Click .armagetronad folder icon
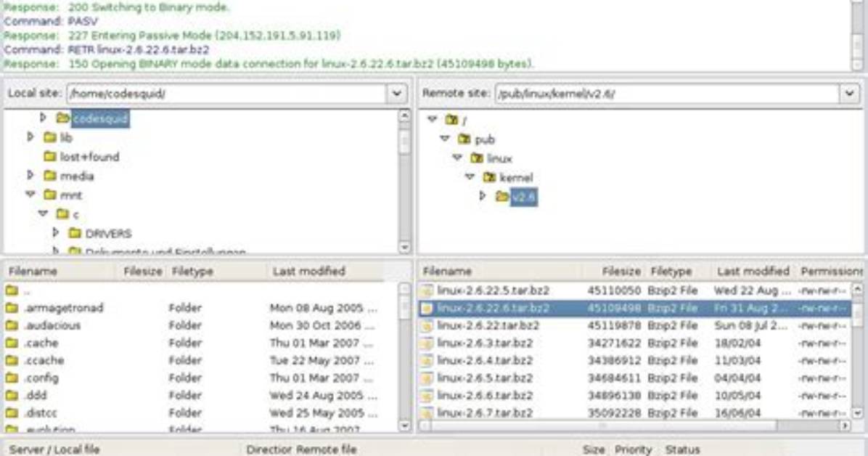Viewport: 868px width, 456px height. click(12, 308)
